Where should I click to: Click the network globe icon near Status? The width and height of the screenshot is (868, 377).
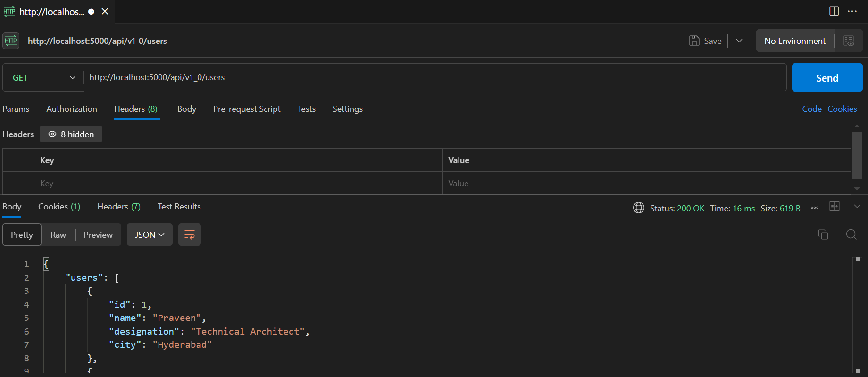click(x=639, y=208)
